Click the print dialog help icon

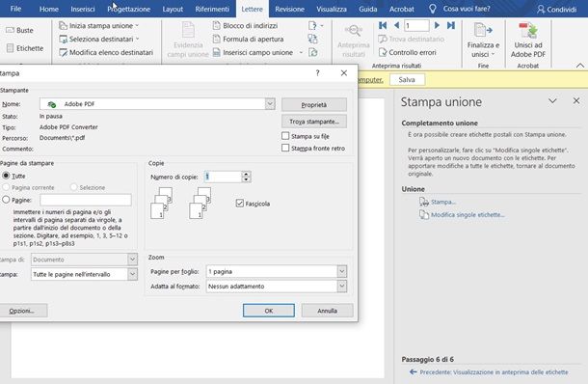click(x=318, y=72)
